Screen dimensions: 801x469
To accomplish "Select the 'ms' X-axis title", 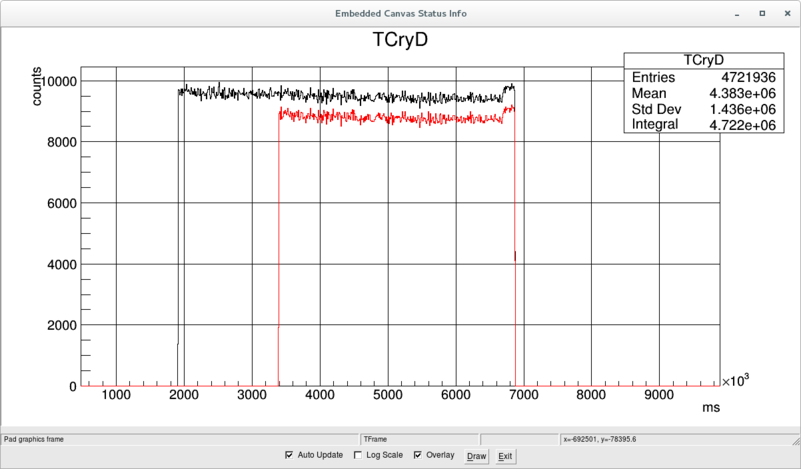I will (711, 408).
